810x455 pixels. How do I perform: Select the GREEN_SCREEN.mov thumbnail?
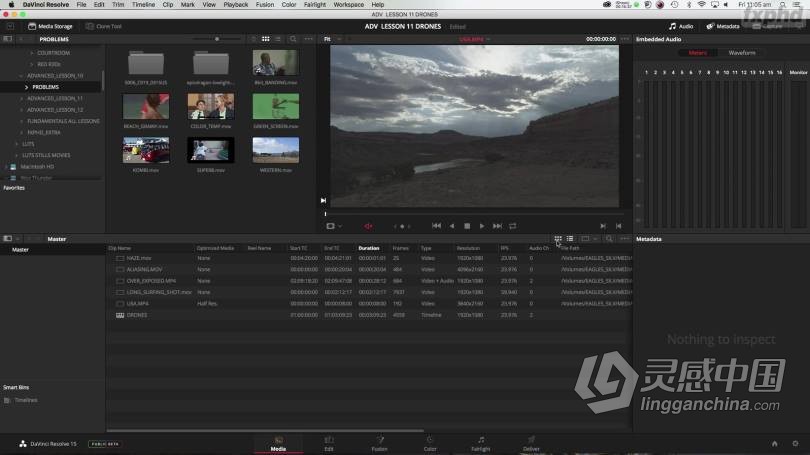(x=275, y=107)
